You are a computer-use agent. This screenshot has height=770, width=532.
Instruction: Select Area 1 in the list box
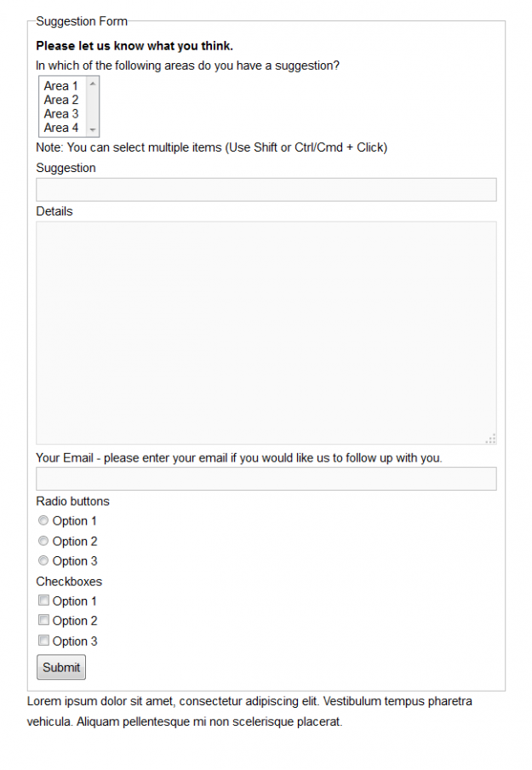tap(61, 86)
